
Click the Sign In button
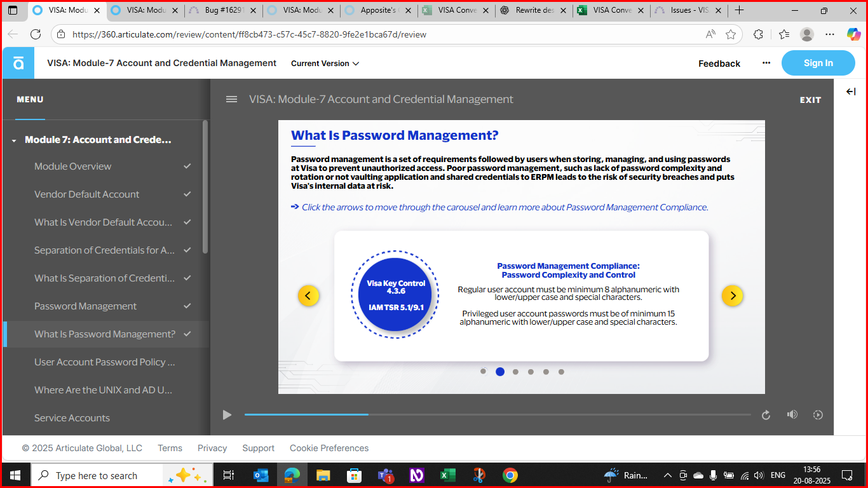[818, 63]
